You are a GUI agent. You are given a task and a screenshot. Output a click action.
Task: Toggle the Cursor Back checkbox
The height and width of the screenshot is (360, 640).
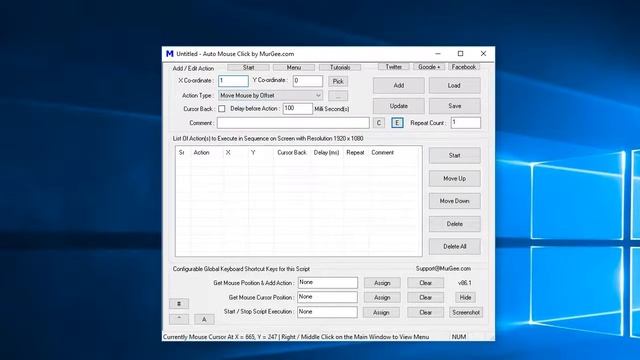(x=222, y=109)
